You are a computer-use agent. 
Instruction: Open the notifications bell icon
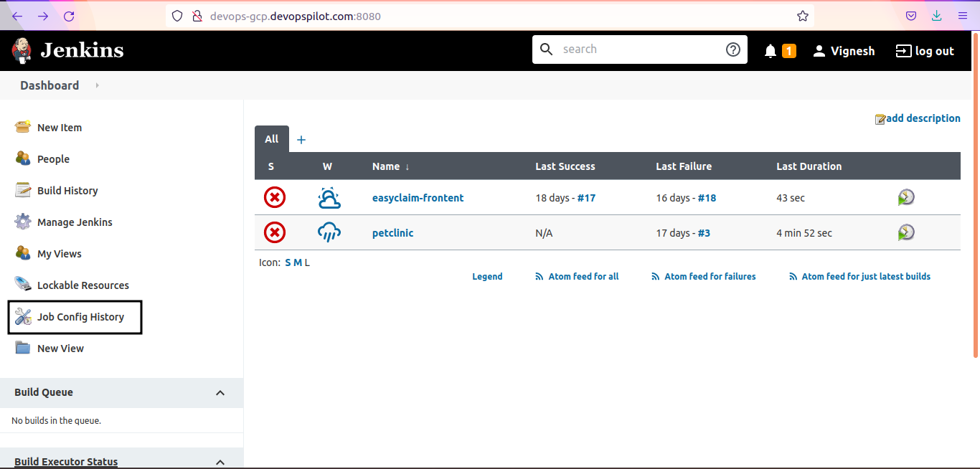pyautogui.click(x=771, y=51)
